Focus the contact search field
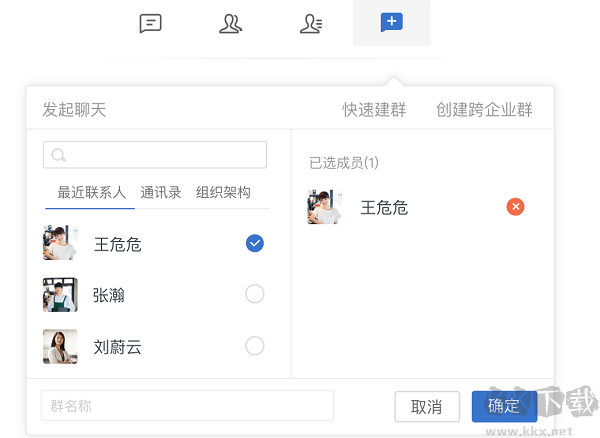Screen dimensions: 600x438 (155, 155)
